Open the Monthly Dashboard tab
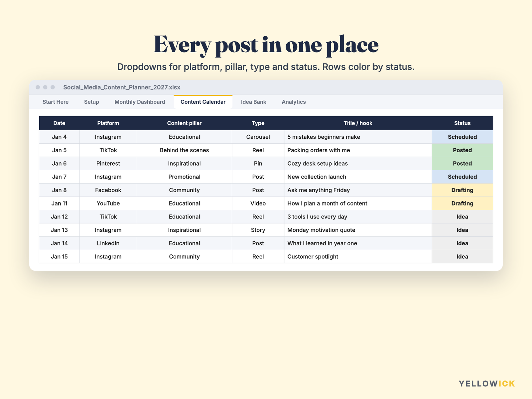532x399 pixels. [140, 102]
